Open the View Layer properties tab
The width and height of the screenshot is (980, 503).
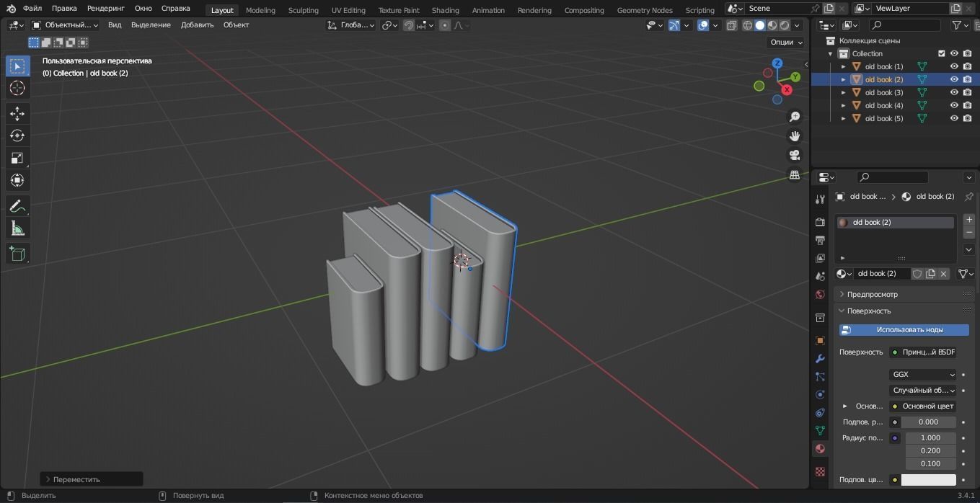click(820, 258)
